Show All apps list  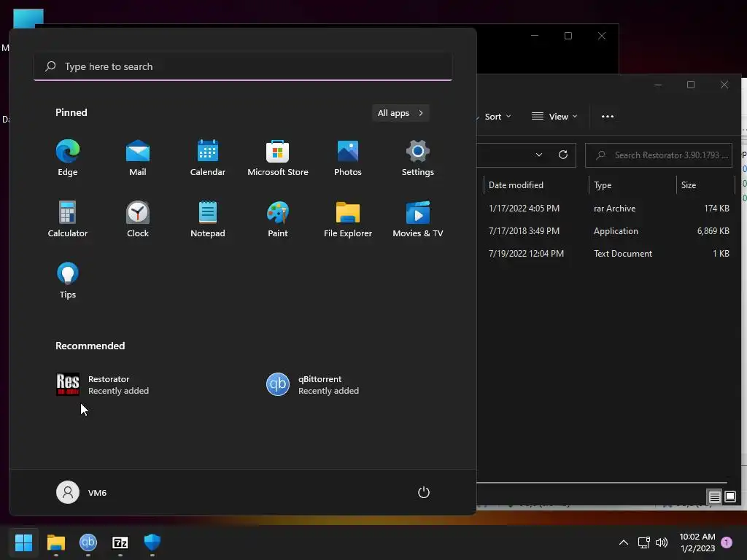pyautogui.click(x=400, y=113)
